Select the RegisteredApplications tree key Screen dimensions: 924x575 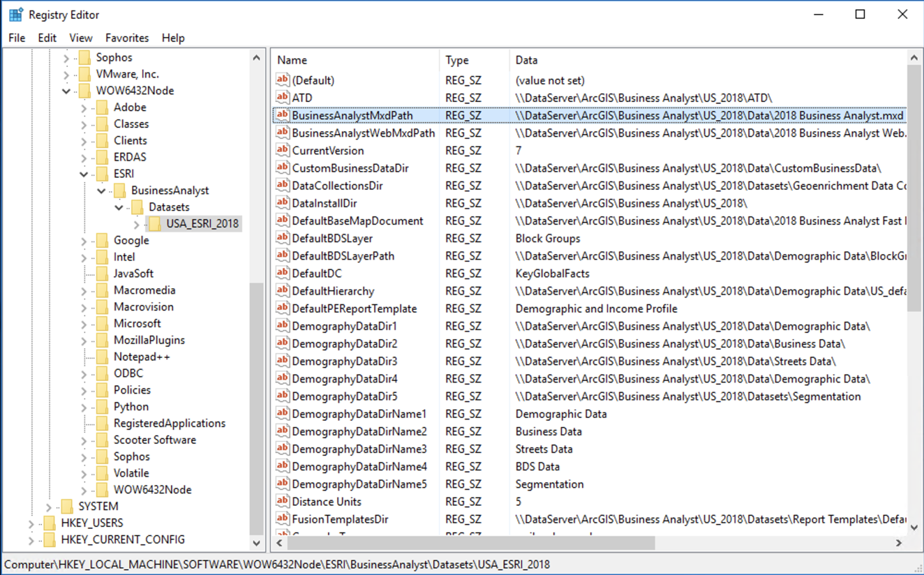click(x=169, y=423)
